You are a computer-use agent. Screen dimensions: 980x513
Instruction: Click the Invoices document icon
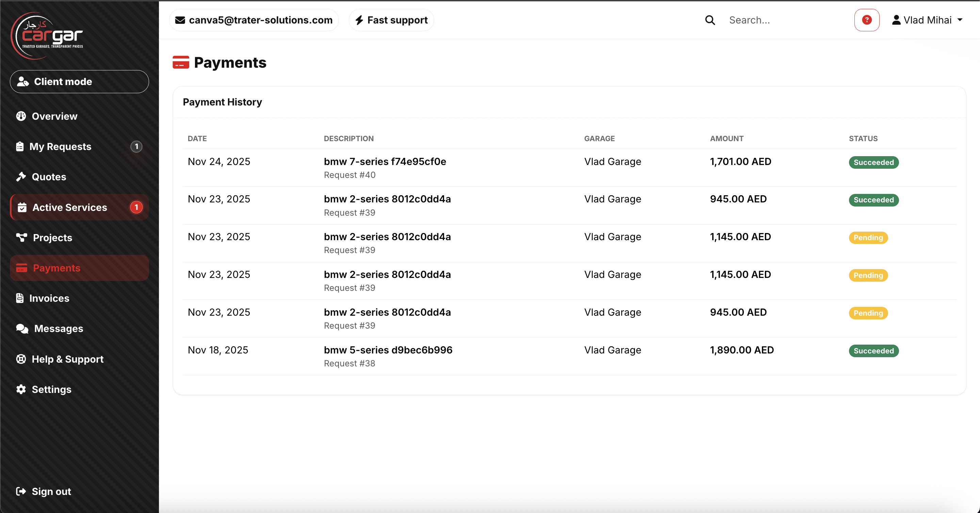(20, 298)
